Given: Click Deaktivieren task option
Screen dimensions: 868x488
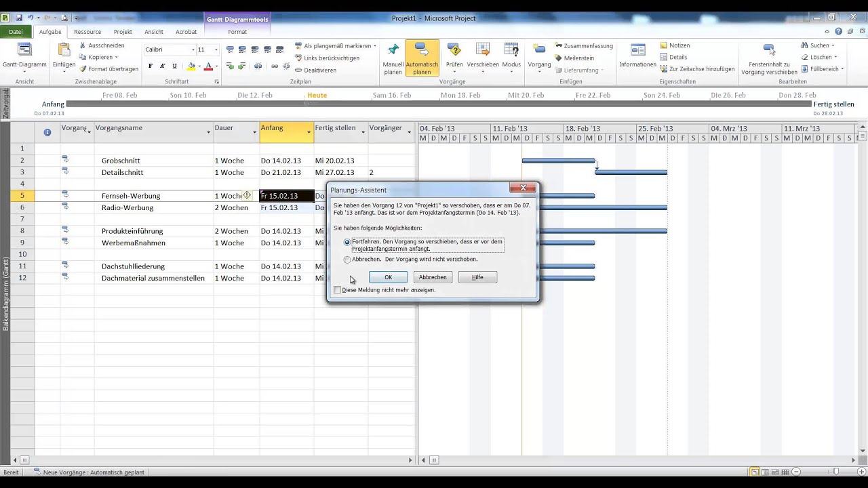Looking at the screenshot, I should click(x=315, y=70).
